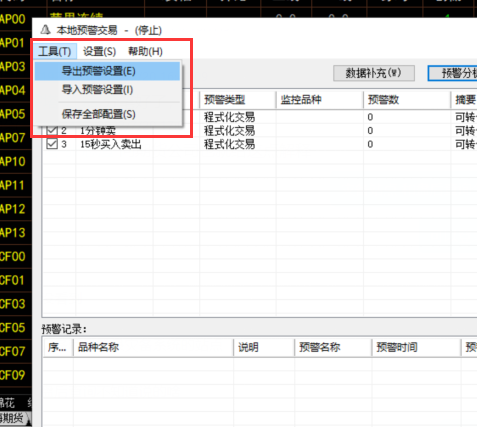Viewport: 477px width, 427px height.
Task: Open the 工具(T) menu
Action: tap(55, 51)
